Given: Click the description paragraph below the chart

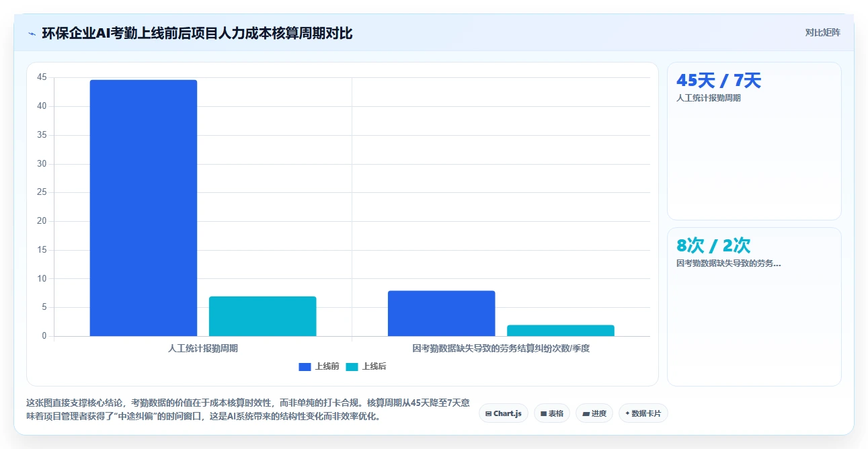Looking at the screenshot, I should pyautogui.click(x=248, y=409).
